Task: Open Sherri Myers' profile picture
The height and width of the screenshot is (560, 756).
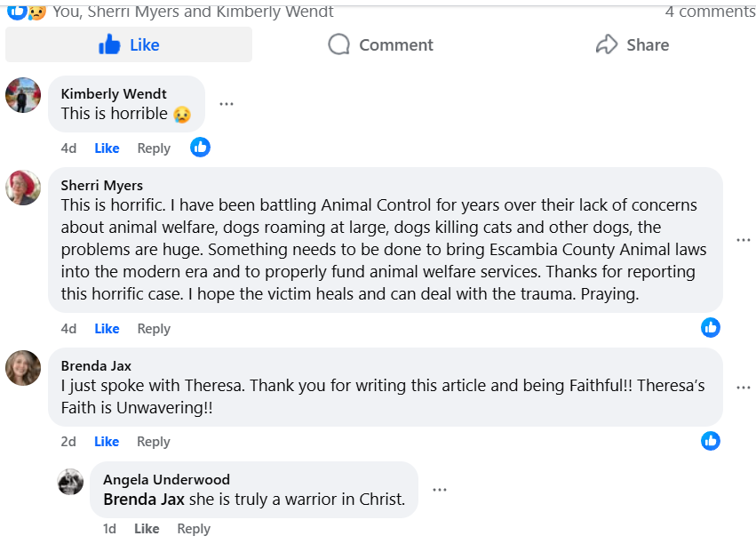Action: coord(23,188)
